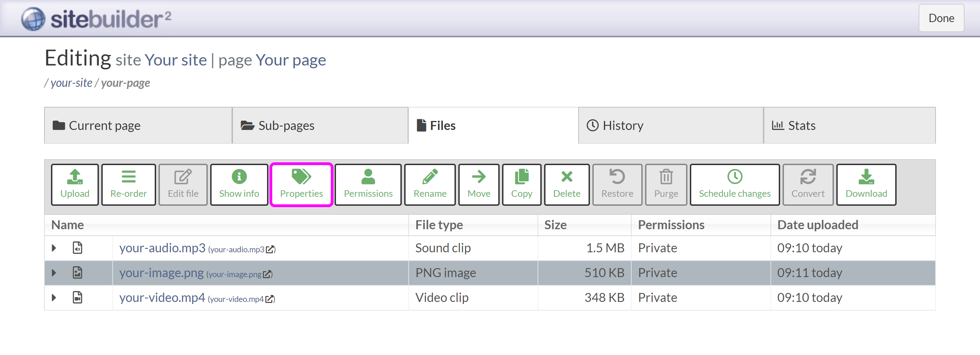This screenshot has height=355, width=980.
Task: Click the Show info icon
Action: 238,184
